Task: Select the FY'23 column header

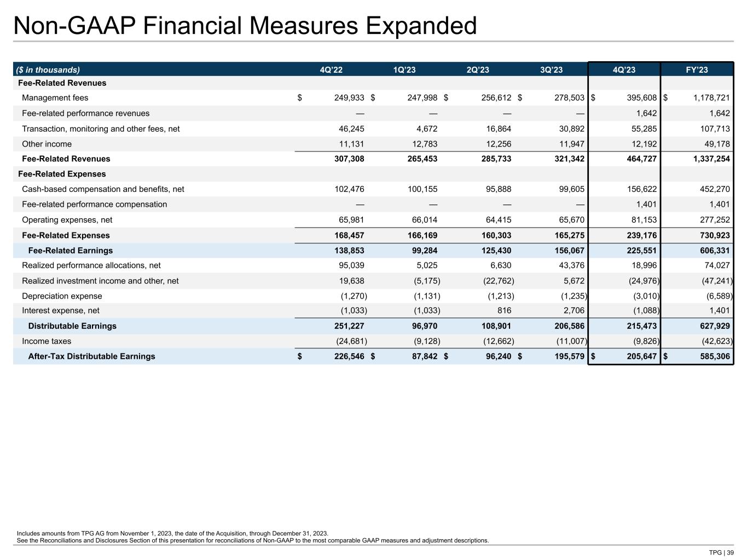Action: pyautogui.click(x=697, y=69)
